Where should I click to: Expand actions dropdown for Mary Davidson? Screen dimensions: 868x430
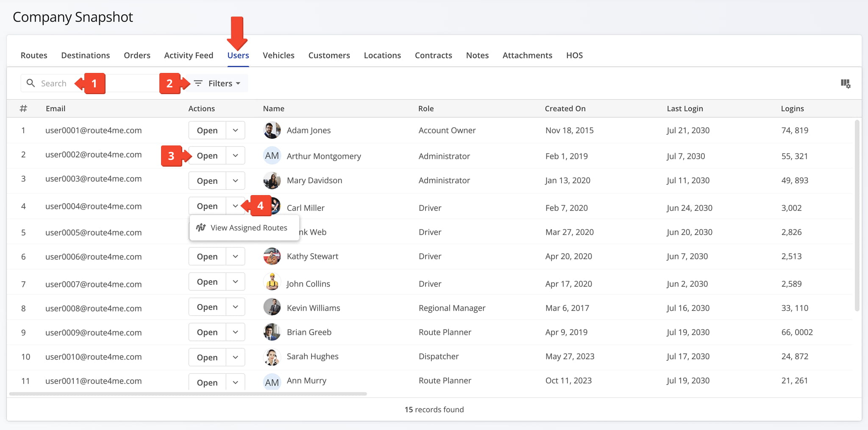(x=236, y=181)
